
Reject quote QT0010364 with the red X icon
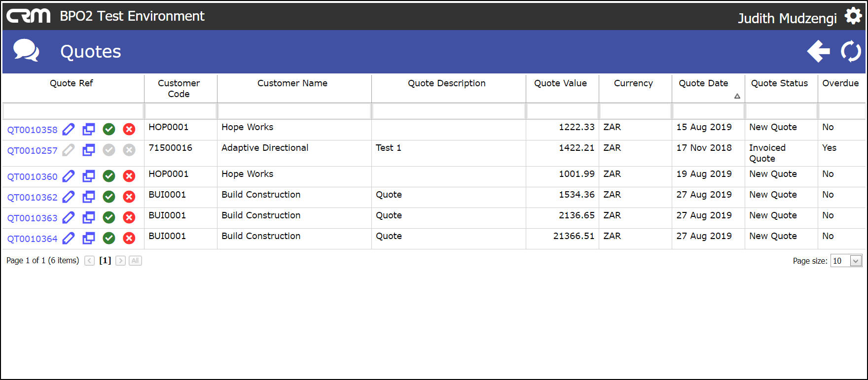click(129, 239)
